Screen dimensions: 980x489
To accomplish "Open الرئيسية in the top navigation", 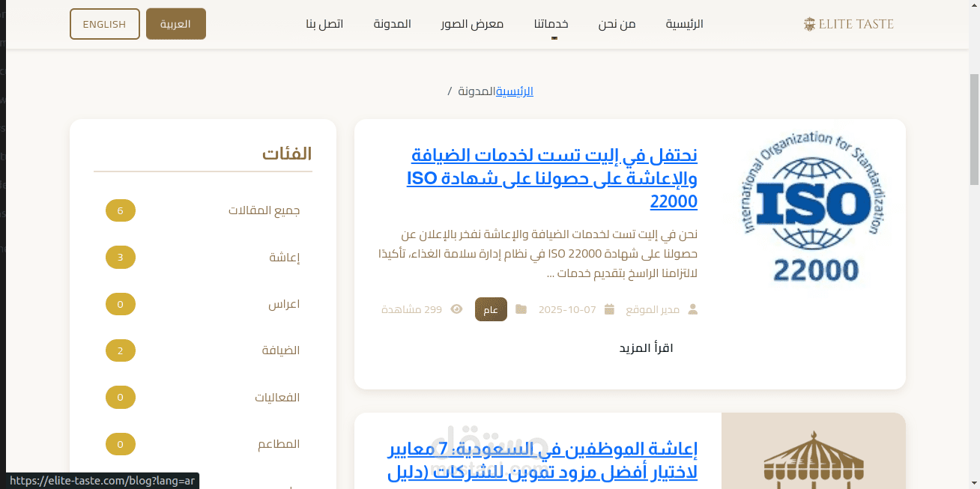I will pos(685,24).
